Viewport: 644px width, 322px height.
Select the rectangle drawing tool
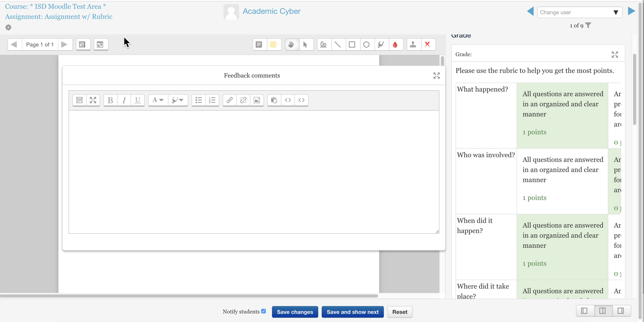(353, 45)
